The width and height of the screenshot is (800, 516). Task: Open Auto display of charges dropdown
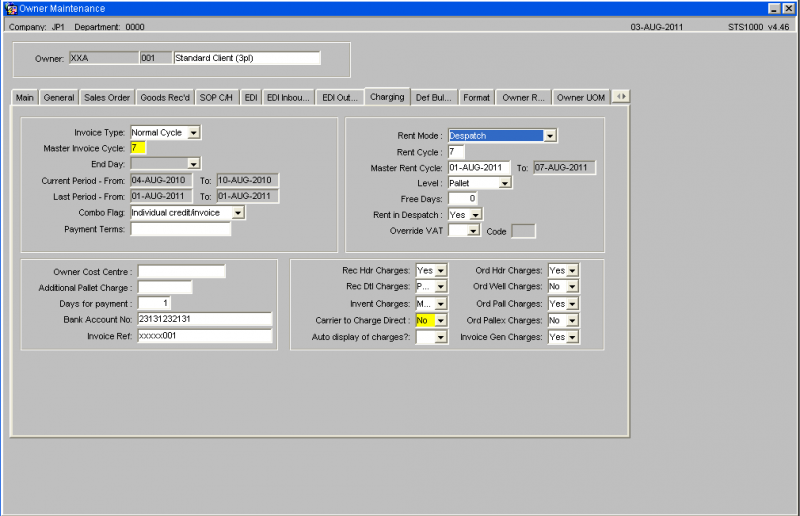tap(441, 337)
